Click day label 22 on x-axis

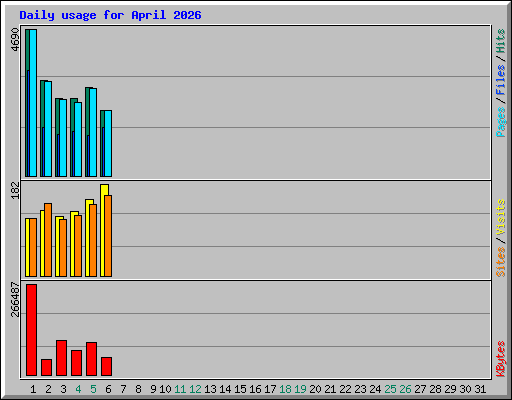[345, 389]
